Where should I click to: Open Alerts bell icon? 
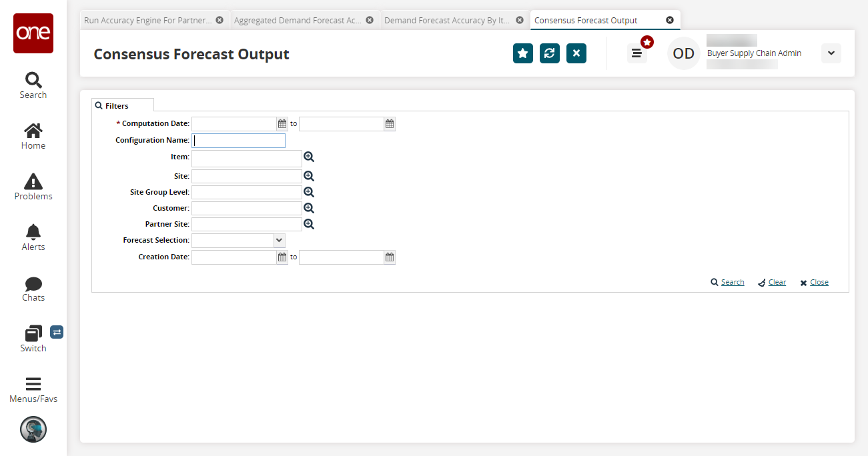[33, 232]
